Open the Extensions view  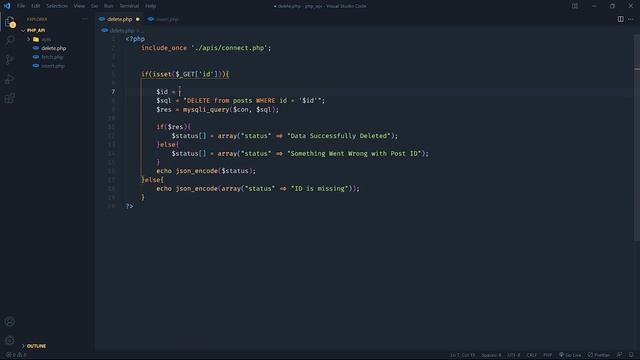pyautogui.click(x=10, y=98)
